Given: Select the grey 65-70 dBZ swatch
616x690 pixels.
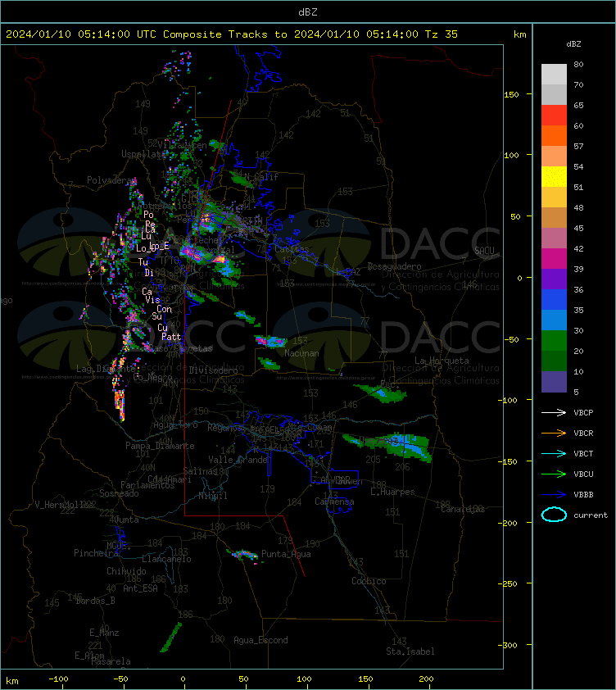Looking at the screenshot, I should point(554,94).
